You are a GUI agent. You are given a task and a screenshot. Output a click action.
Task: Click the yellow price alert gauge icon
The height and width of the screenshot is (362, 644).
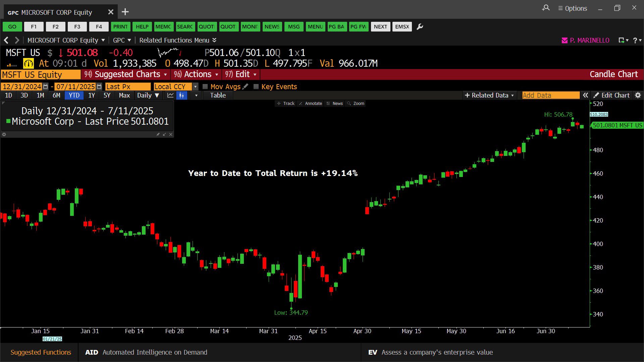pyautogui.click(x=28, y=63)
